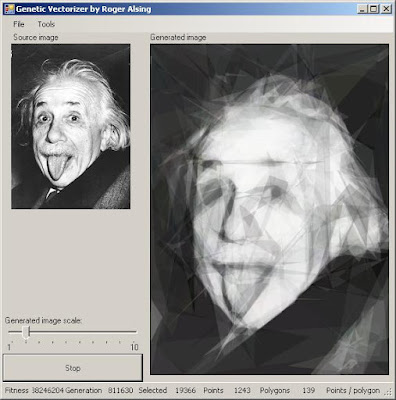Click the application icon in title bar
The width and height of the screenshot is (396, 400).
(x=9, y=9)
